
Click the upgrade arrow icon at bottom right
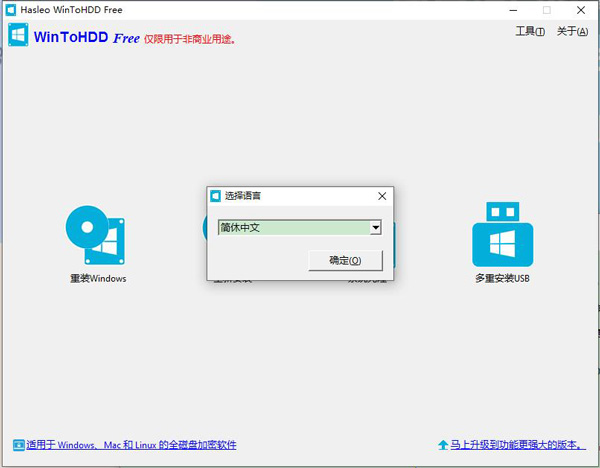(x=443, y=445)
